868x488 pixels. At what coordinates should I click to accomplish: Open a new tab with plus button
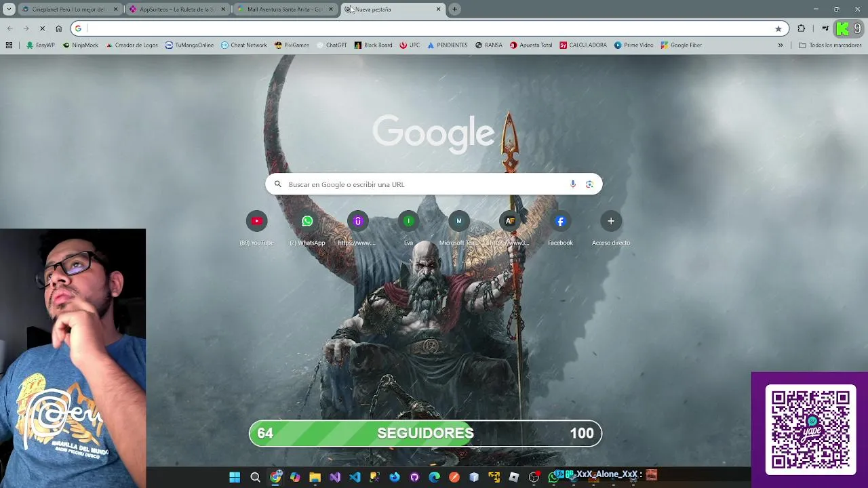coord(455,9)
